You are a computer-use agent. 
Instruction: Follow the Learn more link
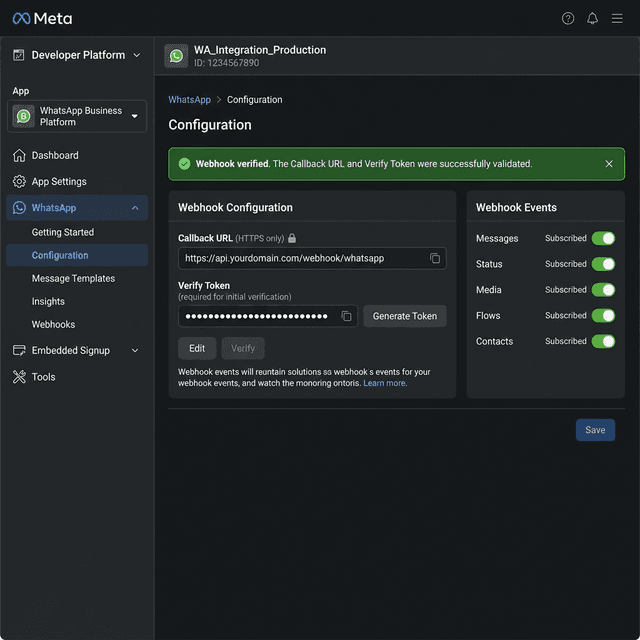385,383
